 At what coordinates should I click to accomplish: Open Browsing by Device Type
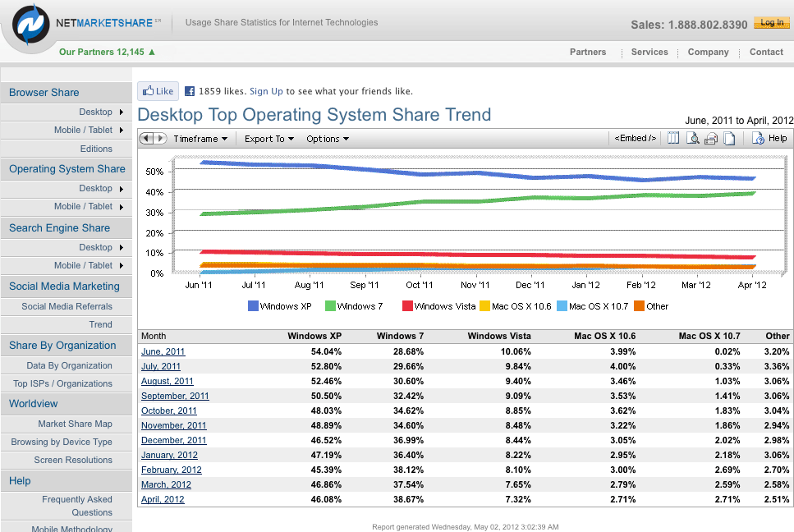(62, 442)
